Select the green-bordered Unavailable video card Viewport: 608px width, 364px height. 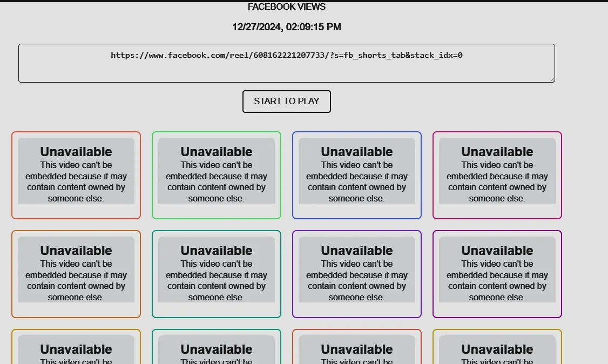click(x=217, y=175)
